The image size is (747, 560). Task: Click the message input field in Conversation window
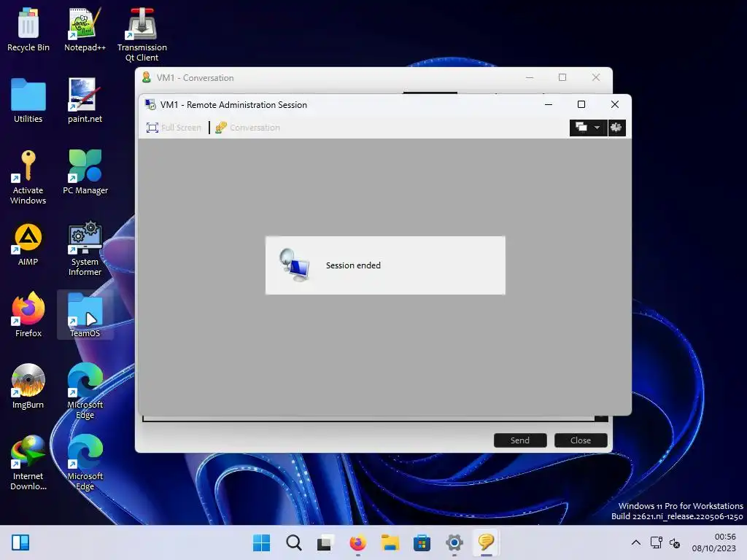click(x=368, y=418)
